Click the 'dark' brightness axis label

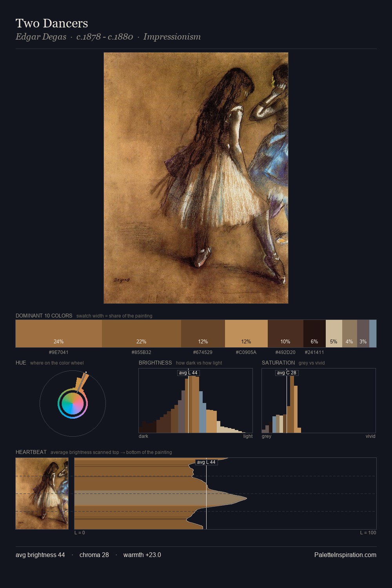[x=143, y=436]
